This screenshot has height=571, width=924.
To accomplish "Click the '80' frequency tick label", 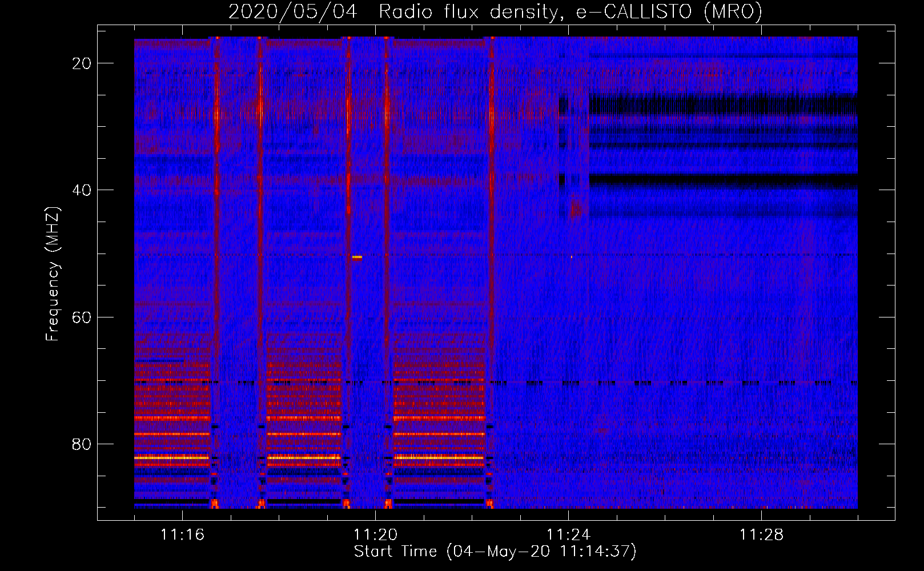I will click(82, 444).
